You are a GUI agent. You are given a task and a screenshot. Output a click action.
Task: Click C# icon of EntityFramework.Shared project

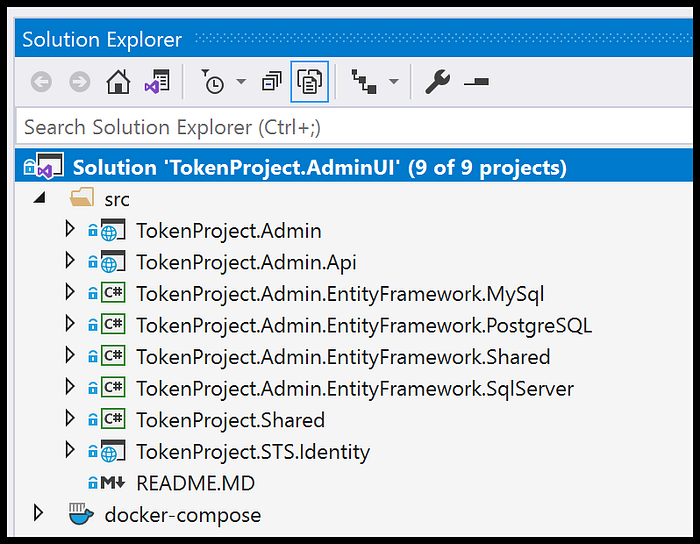[113, 356]
